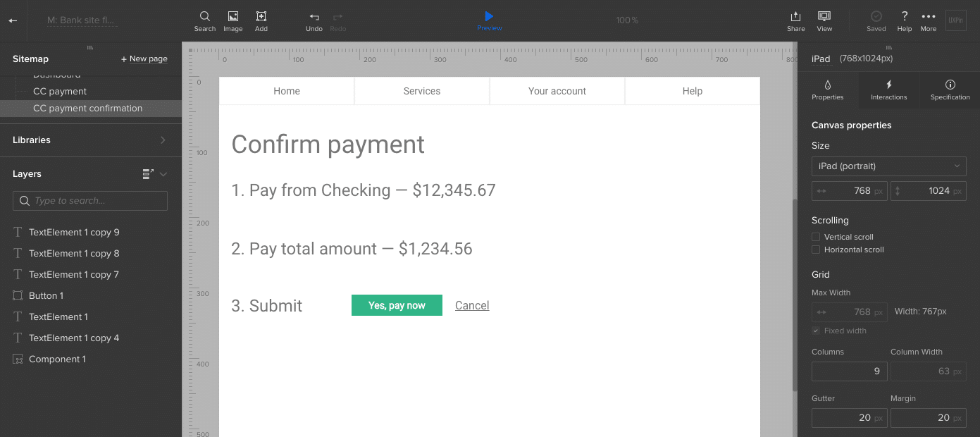Expand the Libraries panel
The height and width of the screenshot is (437, 980).
pos(163,140)
